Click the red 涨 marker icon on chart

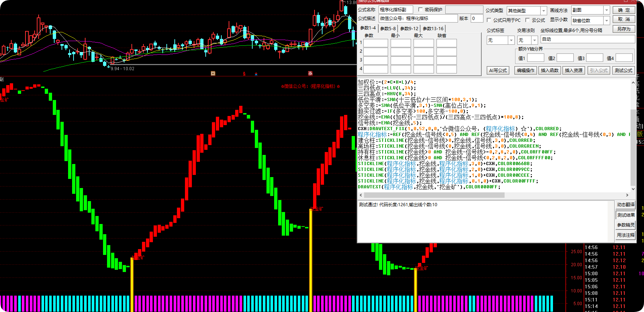(x=310, y=73)
